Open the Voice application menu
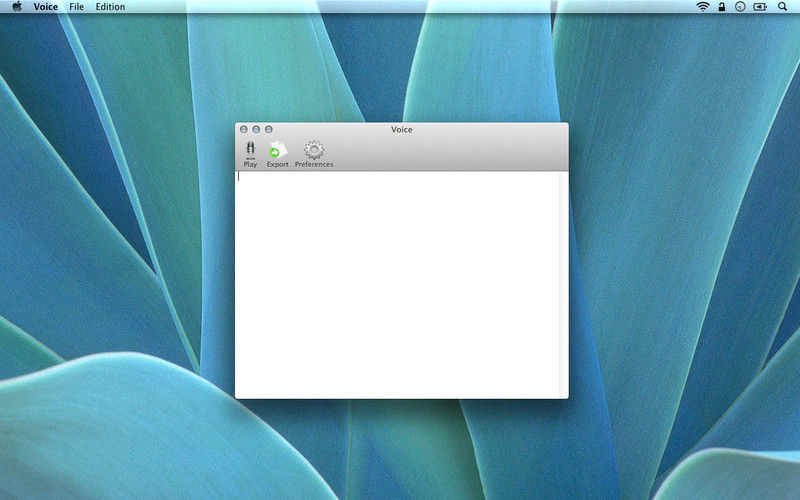The width and height of the screenshot is (800, 500). [45, 7]
